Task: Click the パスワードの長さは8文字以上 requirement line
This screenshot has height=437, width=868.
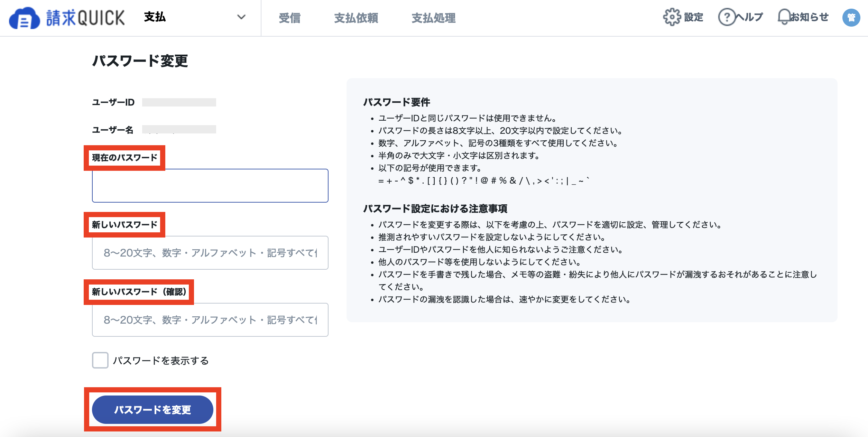Action: (500, 131)
